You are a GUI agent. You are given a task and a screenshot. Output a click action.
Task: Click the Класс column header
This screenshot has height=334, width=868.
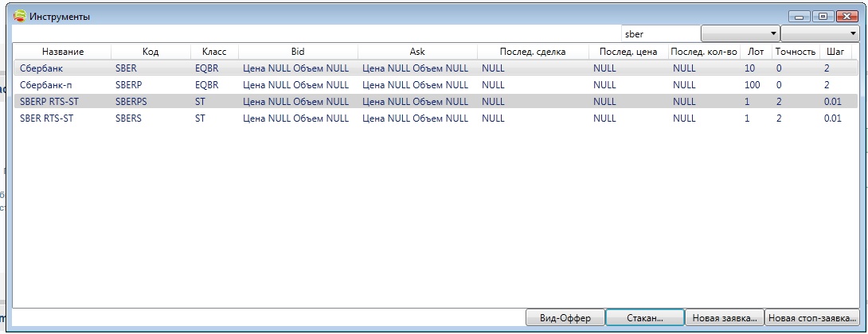[214, 52]
